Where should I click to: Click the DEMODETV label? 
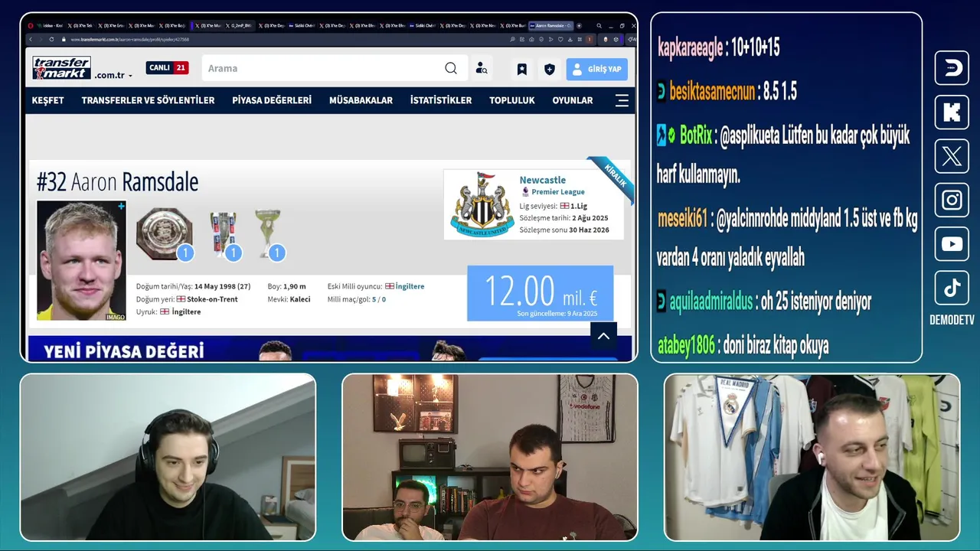click(952, 321)
